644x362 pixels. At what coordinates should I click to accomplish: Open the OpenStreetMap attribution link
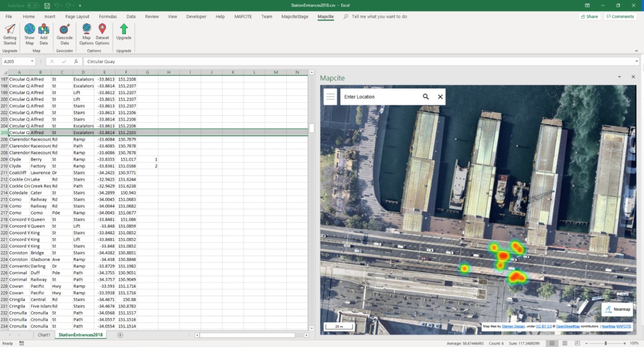tap(568, 326)
